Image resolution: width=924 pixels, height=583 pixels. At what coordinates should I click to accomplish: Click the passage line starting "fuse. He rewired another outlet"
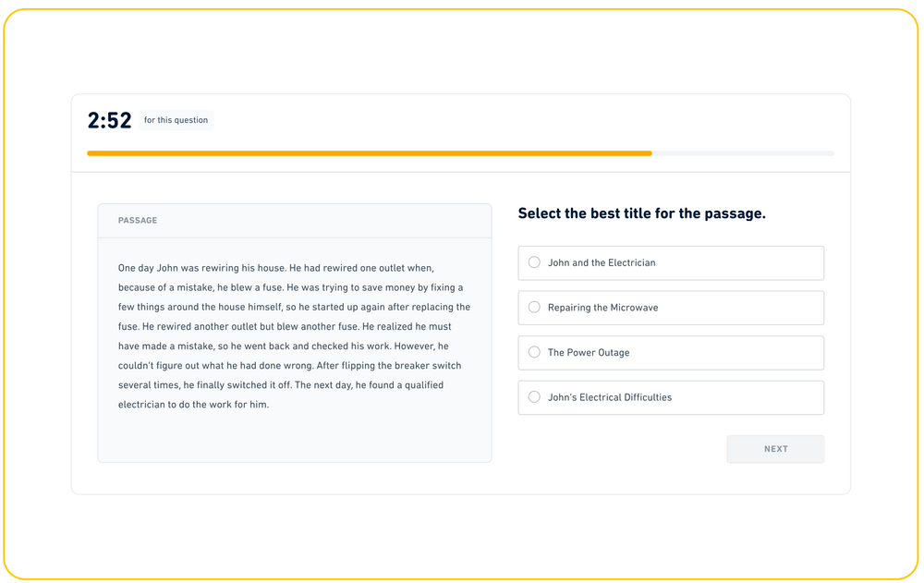click(285, 326)
